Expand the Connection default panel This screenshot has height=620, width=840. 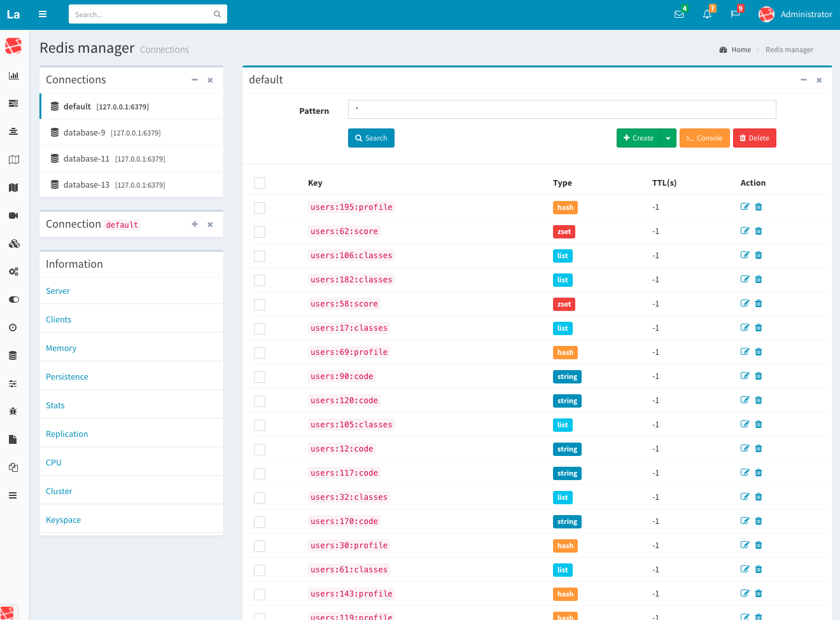(x=195, y=224)
